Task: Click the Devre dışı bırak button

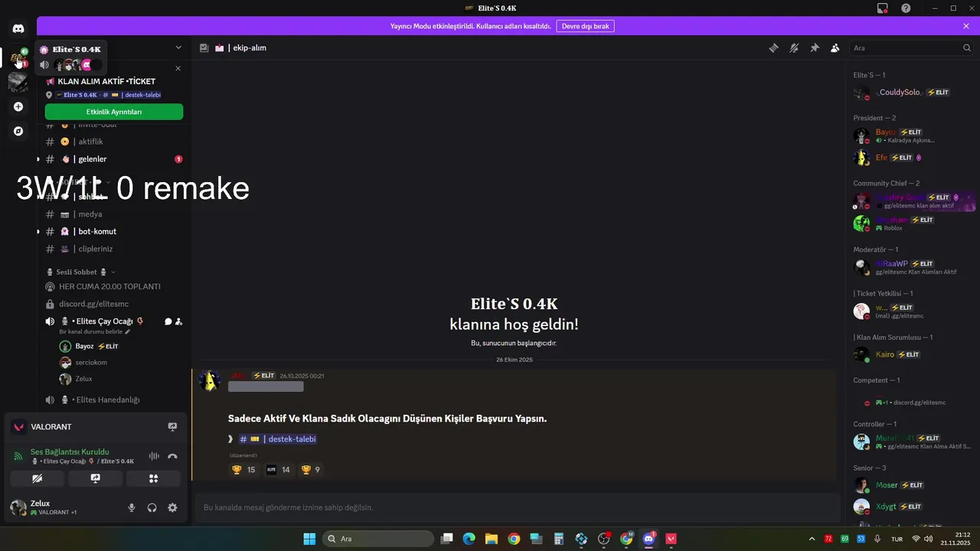Action: point(585,26)
